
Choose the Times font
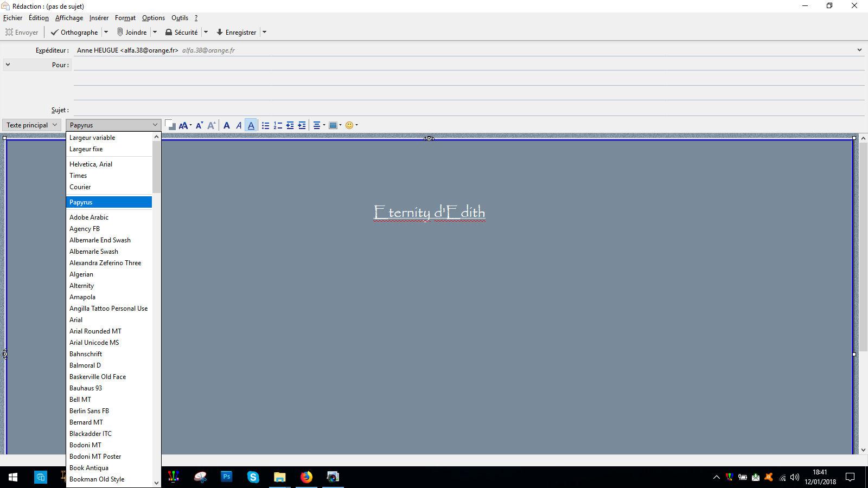pyautogui.click(x=108, y=176)
